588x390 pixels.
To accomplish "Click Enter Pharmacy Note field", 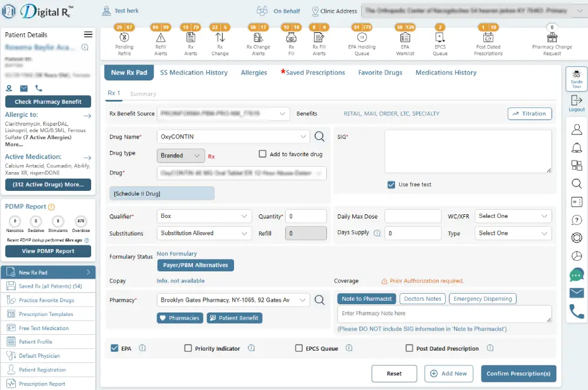I will [x=445, y=314].
